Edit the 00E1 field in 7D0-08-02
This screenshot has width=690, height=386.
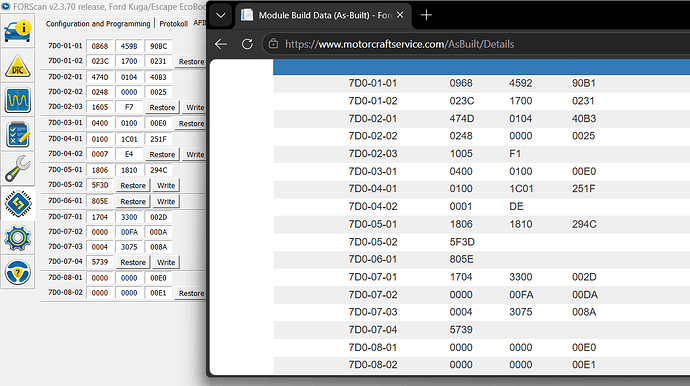pyautogui.click(x=158, y=293)
